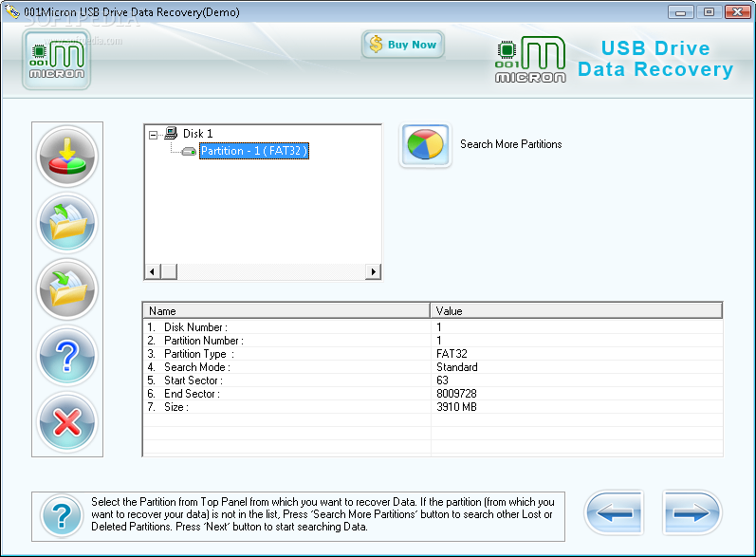Click the red-green disk download icon in sidebar

pyautogui.click(x=67, y=157)
